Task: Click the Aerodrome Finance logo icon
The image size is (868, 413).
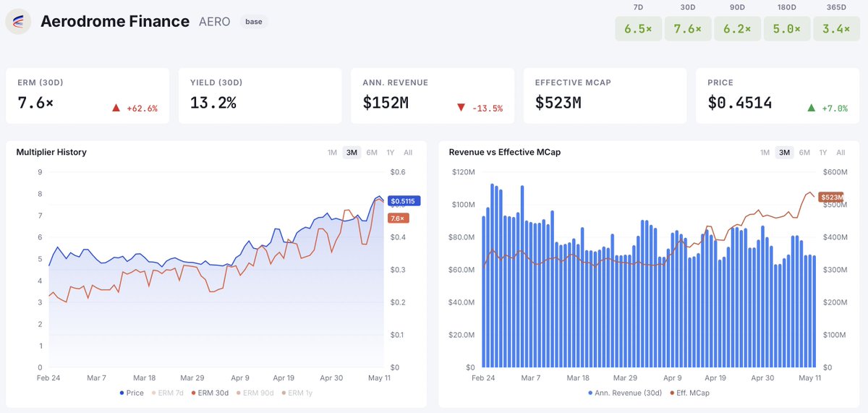Action: click(18, 22)
